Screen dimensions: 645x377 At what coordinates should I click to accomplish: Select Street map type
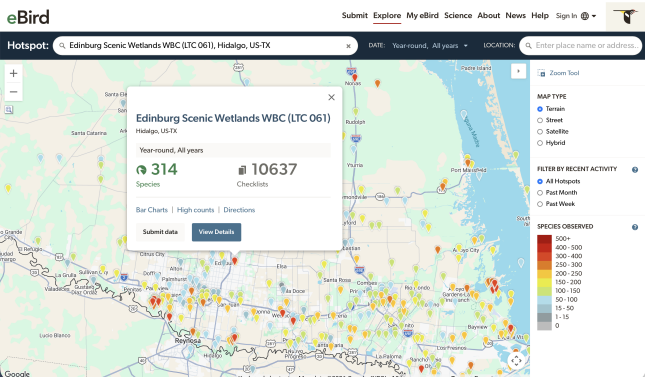(x=540, y=120)
